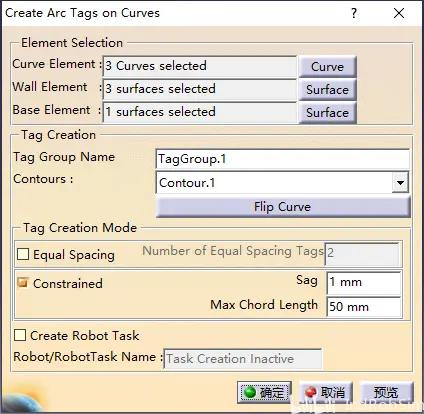The image size is (424, 414).
Task: Click the Tag Group Name field
Action: coord(282,159)
